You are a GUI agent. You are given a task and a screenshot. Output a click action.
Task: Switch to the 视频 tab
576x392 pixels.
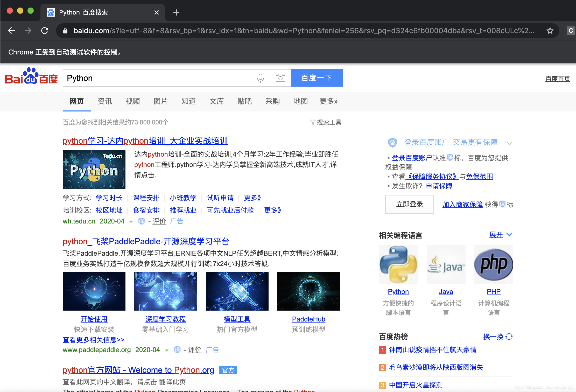pyautogui.click(x=133, y=101)
